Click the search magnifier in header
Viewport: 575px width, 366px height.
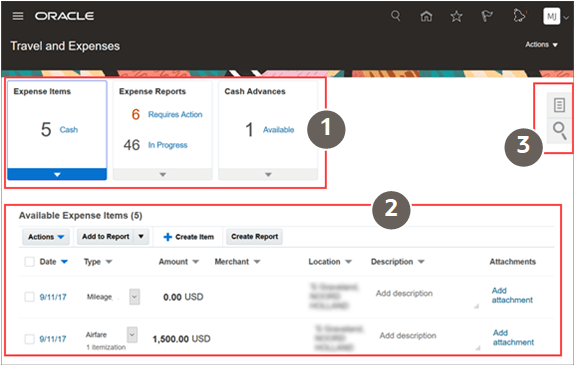click(396, 16)
